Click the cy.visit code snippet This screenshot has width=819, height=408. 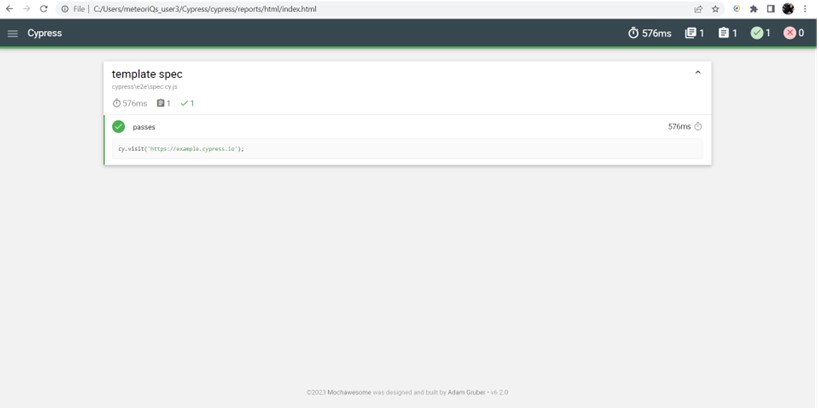[407, 149]
